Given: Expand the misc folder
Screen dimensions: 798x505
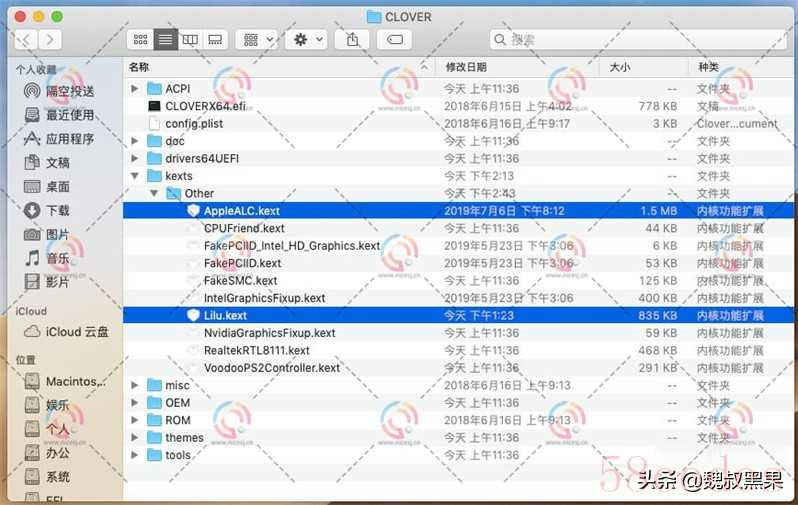Looking at the screenshot, I should pyautogui.click(x=134, y=385).
